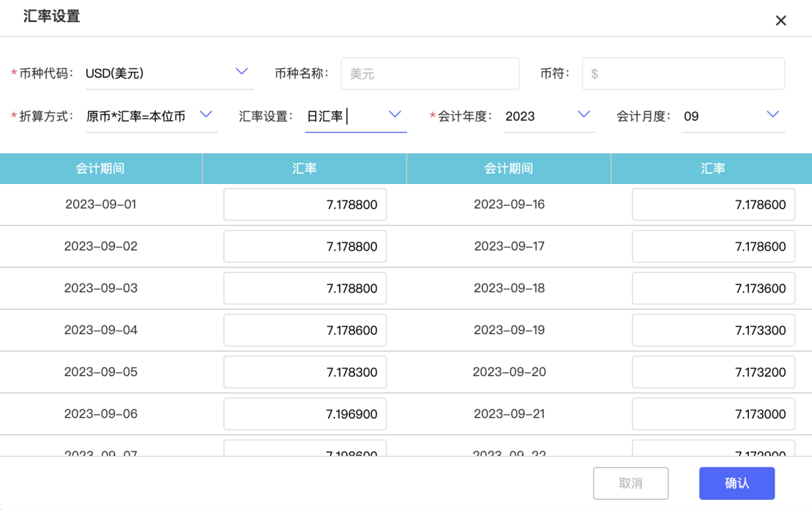Open the 币种代码 USD dropdown
This screenshot has height=510, width=812.
[242, 72]
